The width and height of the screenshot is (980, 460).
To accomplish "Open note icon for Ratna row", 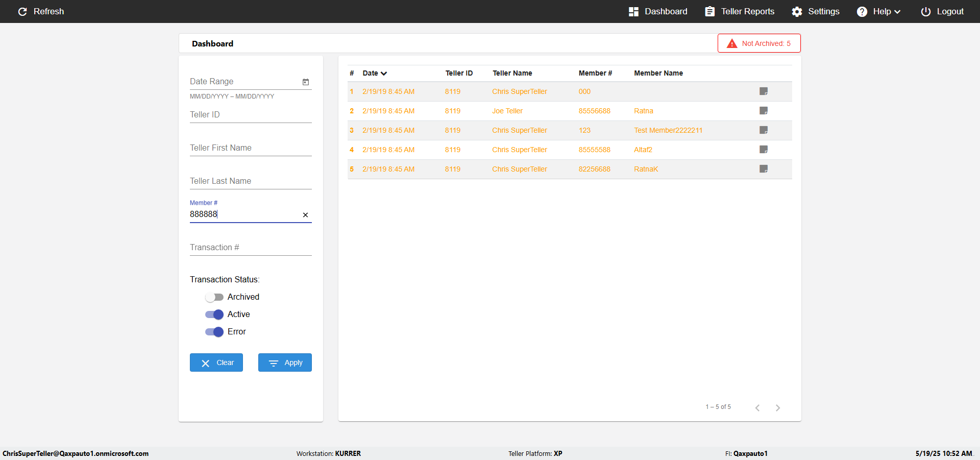I will click(x=764, y=111).
